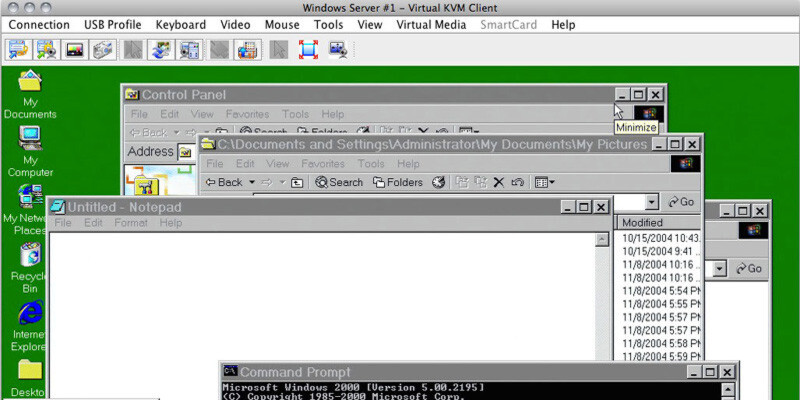Click Control Panel title bar icon

(x=132, y=94)
